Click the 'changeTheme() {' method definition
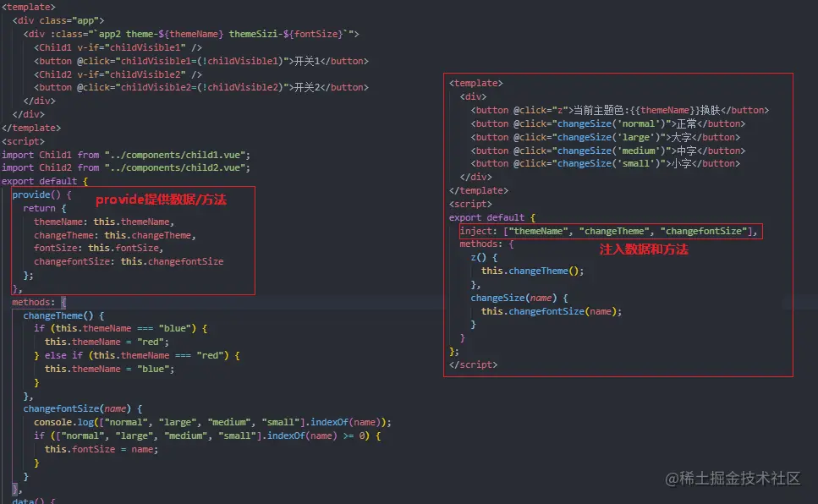The height and width of the screenshot is (504, 818). tap(63, 315)
